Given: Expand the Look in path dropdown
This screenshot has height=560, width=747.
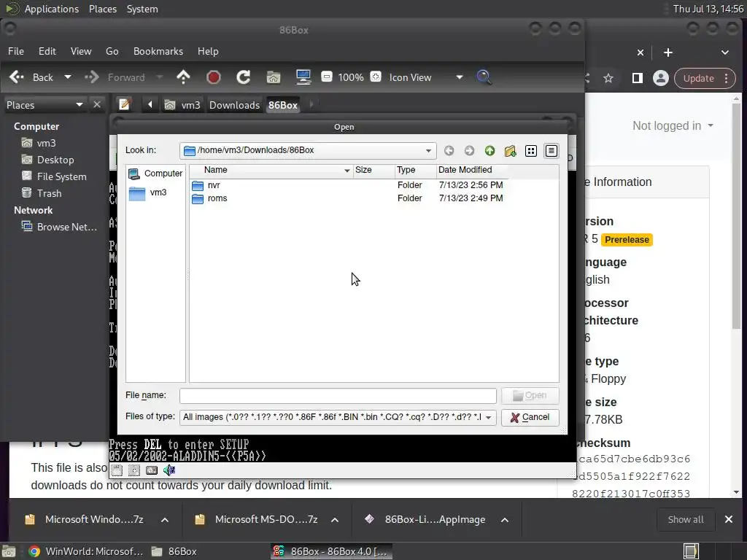Looking at the screenshot, I should (x=428, y=151).
